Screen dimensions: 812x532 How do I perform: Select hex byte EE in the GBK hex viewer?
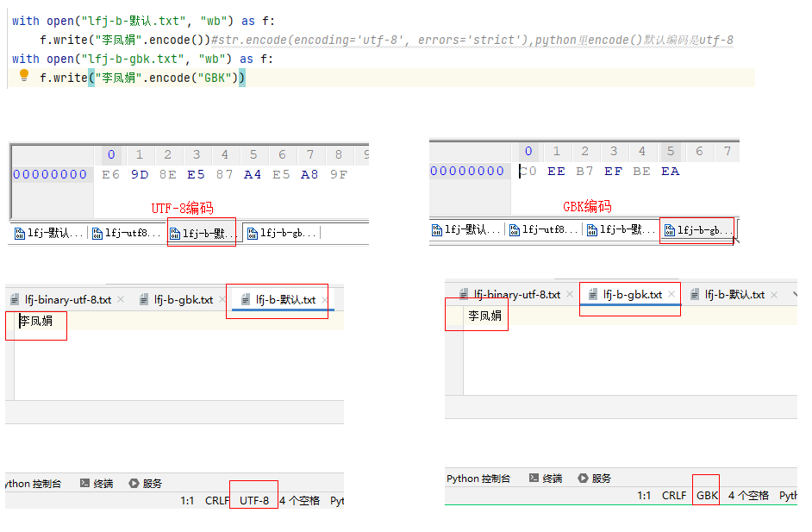point(556,172)
